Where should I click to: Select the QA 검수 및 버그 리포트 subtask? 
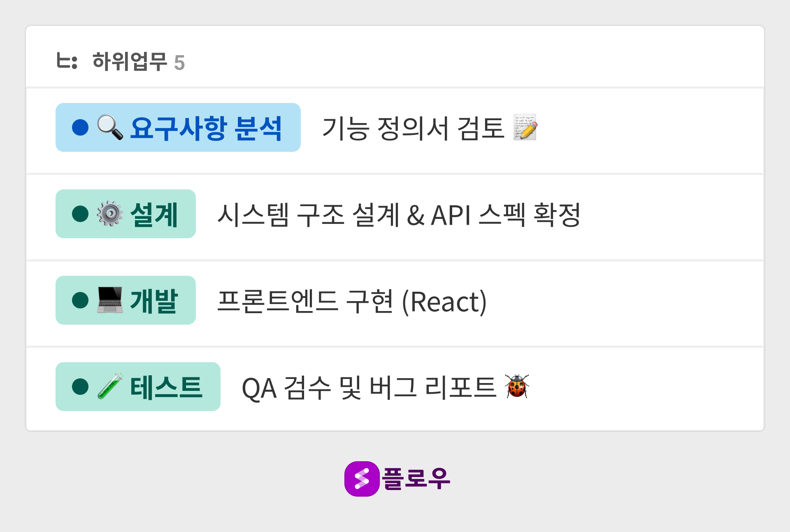[369, 388]
